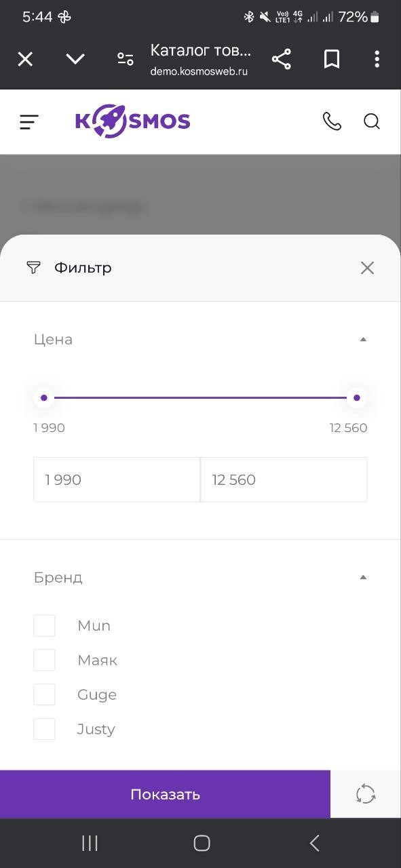Viewport: 401px width, 868px height.
Task: Open the browser three-dot menu
Action: pyautogui.click(x=377, y=59)
